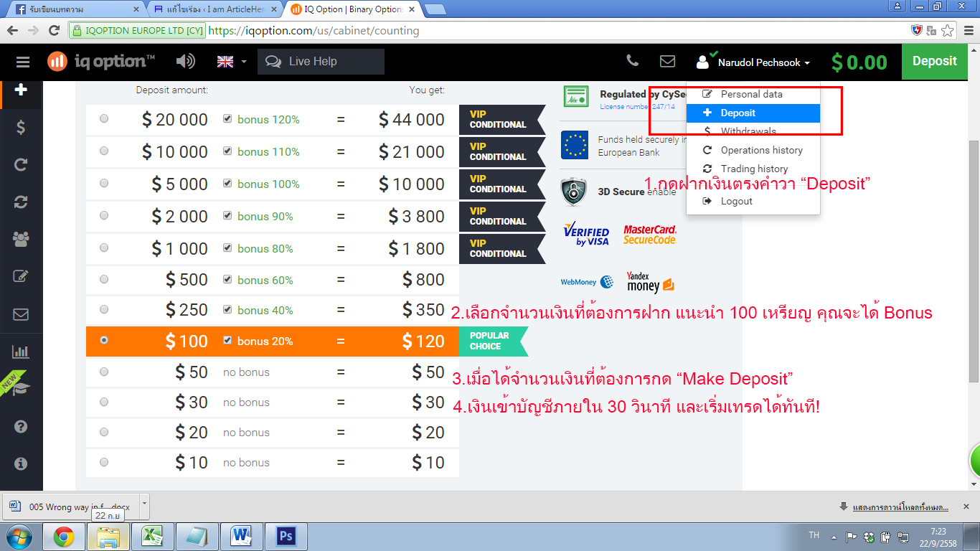Switch to the ArticleHero browser tab
This screenshot has width=980, height=551.
point(215,9)
